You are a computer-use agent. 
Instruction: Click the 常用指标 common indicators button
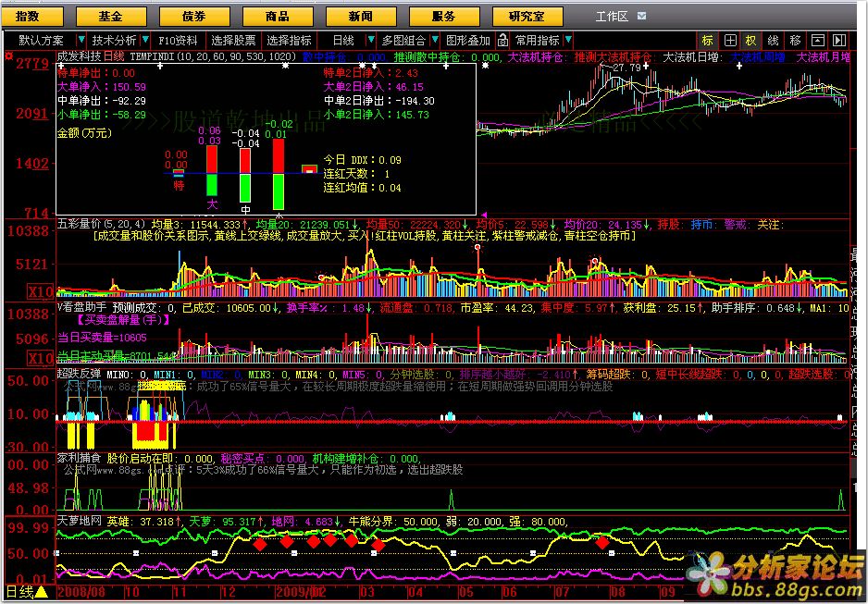click(538, 41)
